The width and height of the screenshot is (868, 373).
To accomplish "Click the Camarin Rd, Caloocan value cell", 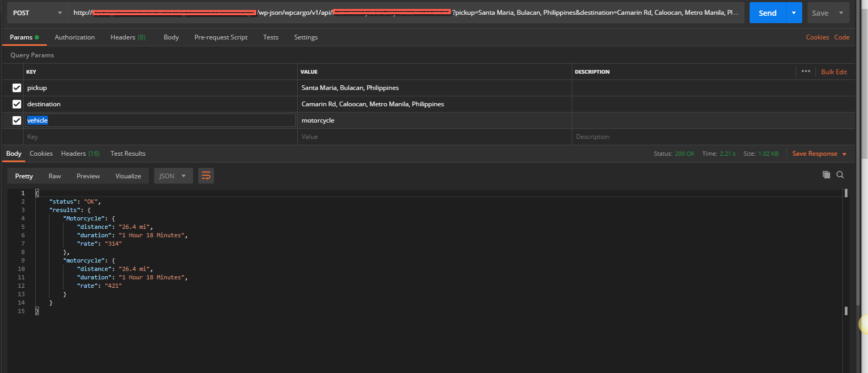I will (435, 104).
